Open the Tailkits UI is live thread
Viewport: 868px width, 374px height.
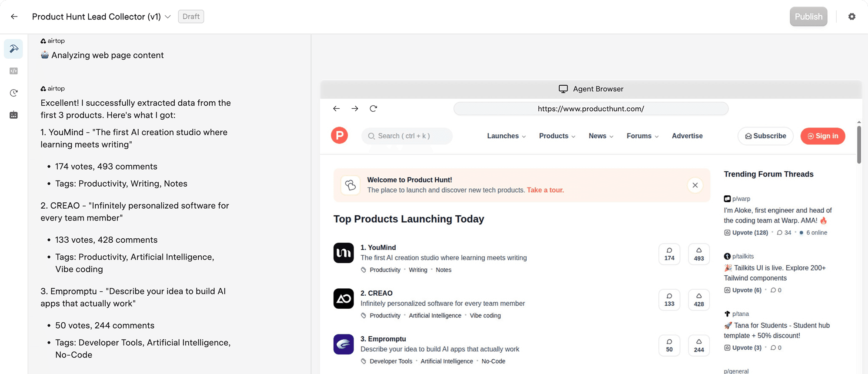tap(775, 273)
